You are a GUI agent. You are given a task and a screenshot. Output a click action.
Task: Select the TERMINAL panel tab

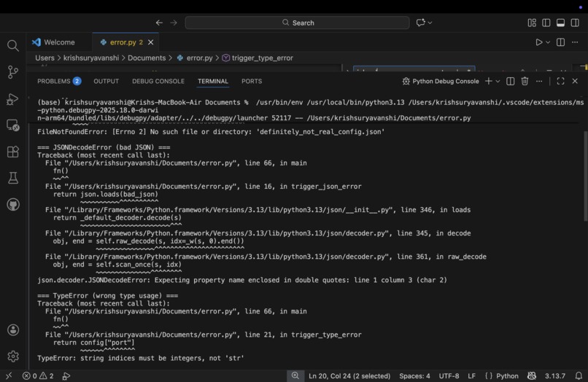213,82
